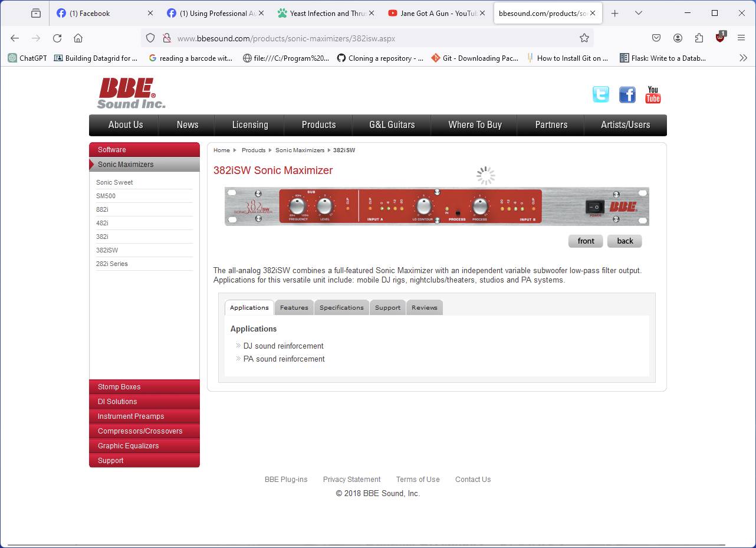
Task: Click the BBE Sound Inc. logo
Action: pyautogui.click(x=131, y=93)
